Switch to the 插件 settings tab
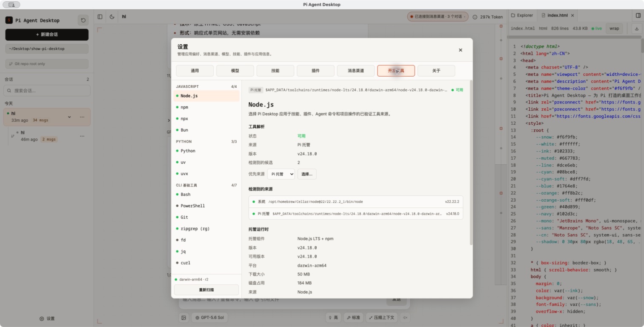Screen dimensions: 644x327 click(315, 71)
